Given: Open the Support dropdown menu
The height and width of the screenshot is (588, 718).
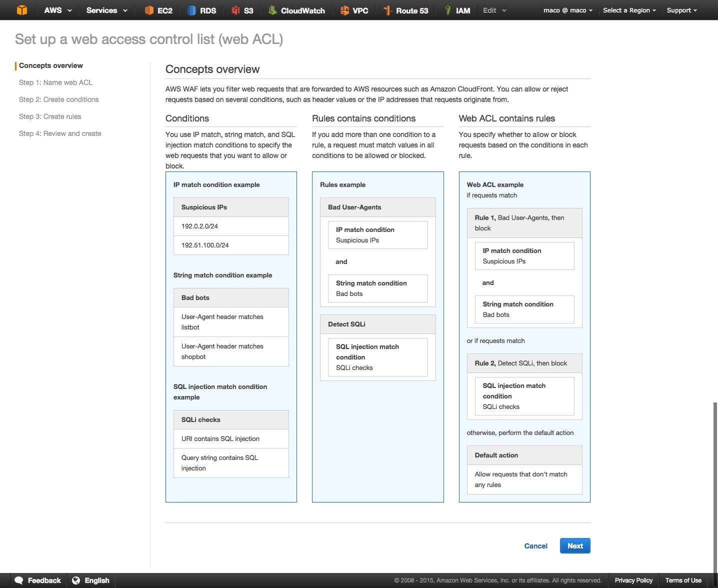Looking at the screenshot, I should [x=681, y=10].
